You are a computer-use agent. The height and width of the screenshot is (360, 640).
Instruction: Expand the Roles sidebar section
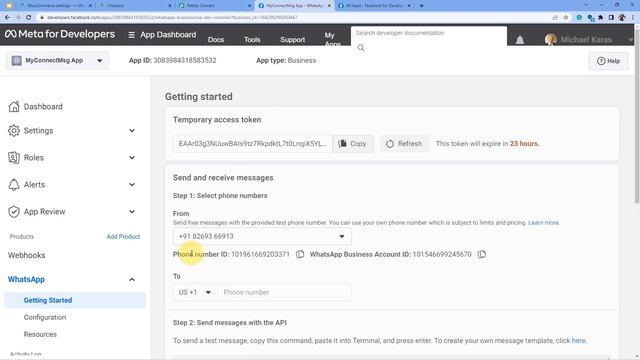pyautogui.click(x=132, y=158)
